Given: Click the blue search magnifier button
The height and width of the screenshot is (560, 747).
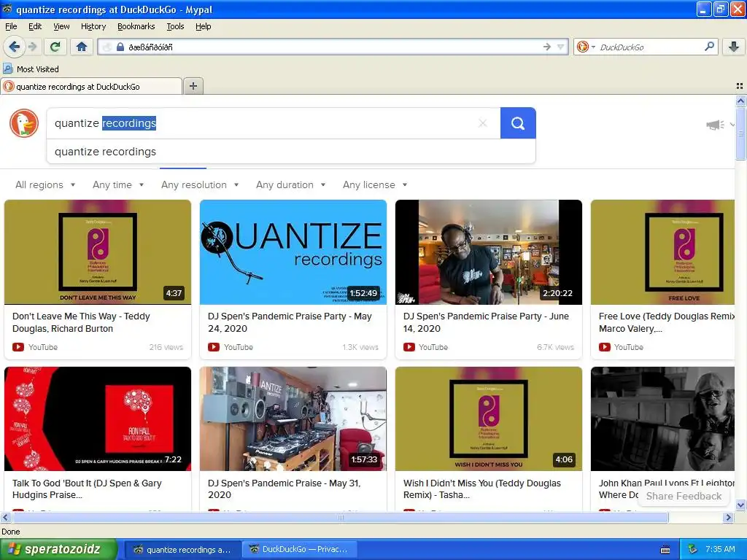Looking at the screenshot, I should point(518,123).
